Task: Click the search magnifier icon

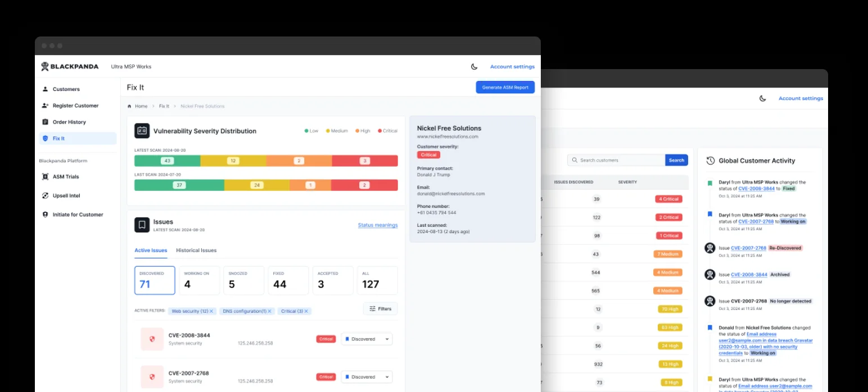Action: pos(575,160)
